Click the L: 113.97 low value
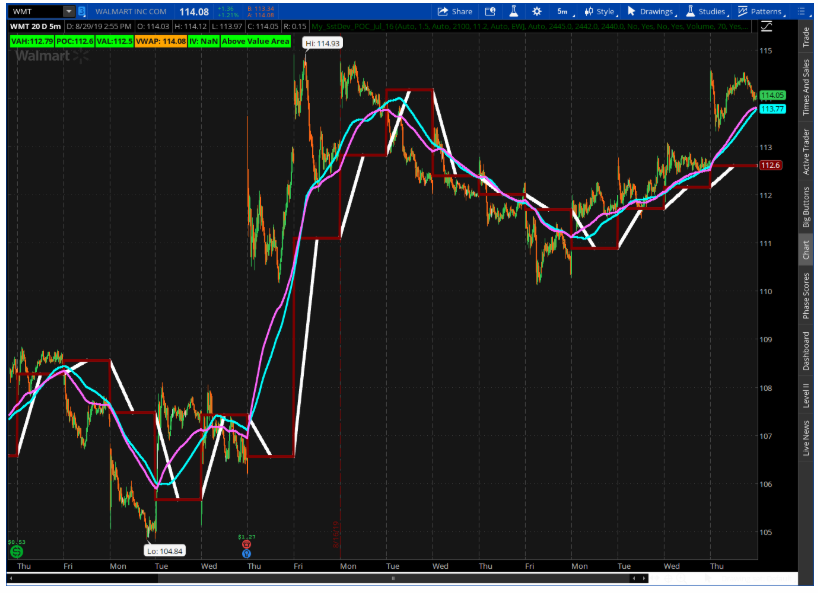 coord(227,26)
